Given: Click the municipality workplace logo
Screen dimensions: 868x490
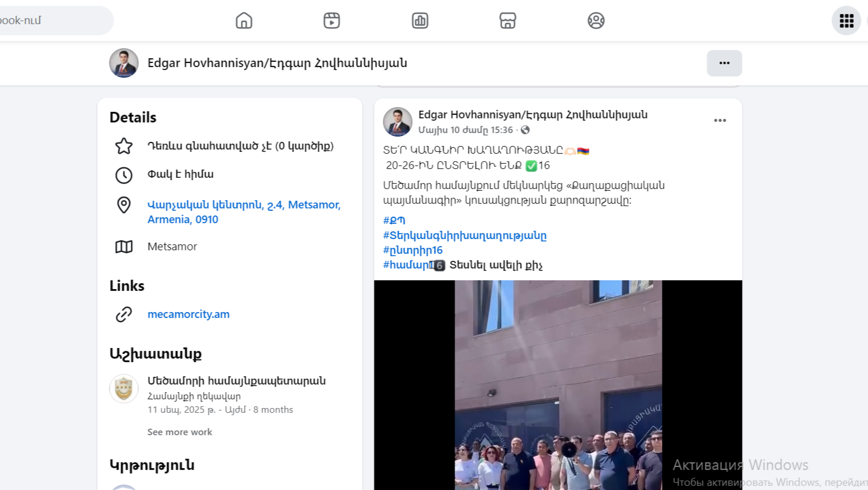Looking at the screenshot, I should pyautogui.click(x=124, y=389).
